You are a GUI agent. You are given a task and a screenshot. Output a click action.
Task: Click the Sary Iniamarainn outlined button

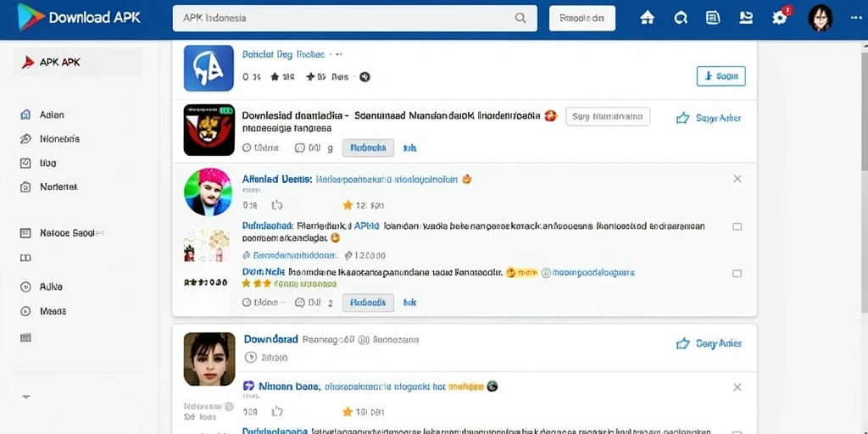(608, 117)
